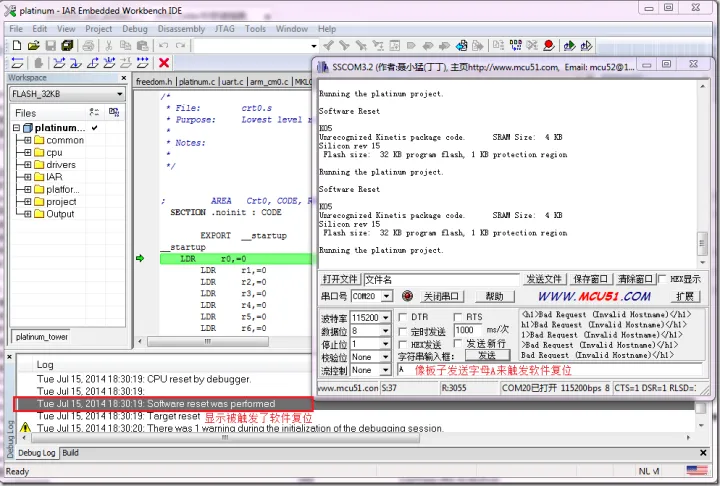
Task: Expand the common folder in workspace
Action: (x=28, y=140)
